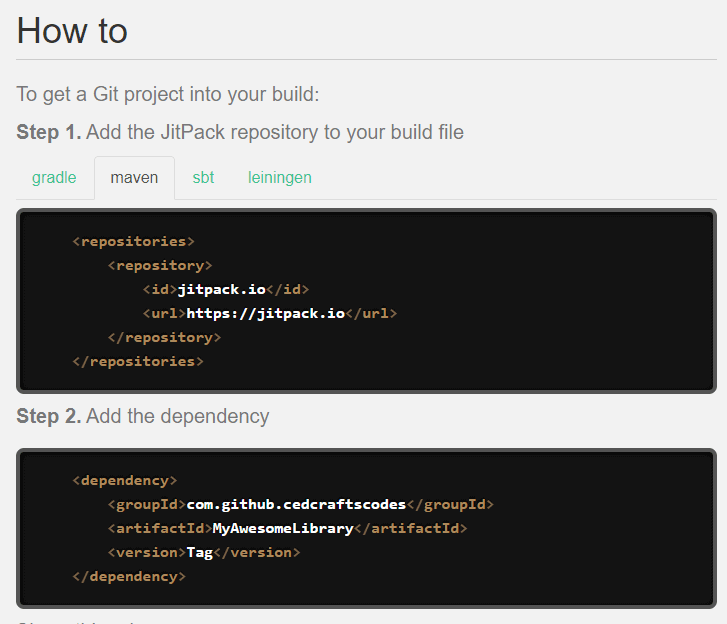Click the 'To get a Git project' sentence

point(167,95)
